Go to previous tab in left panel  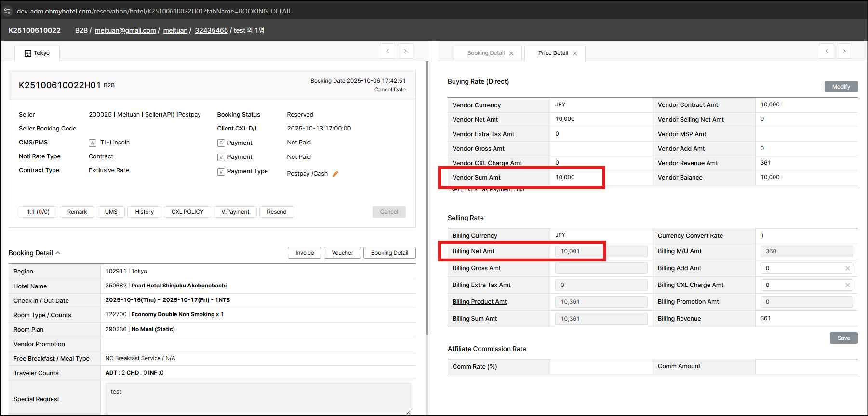point(387,51)
